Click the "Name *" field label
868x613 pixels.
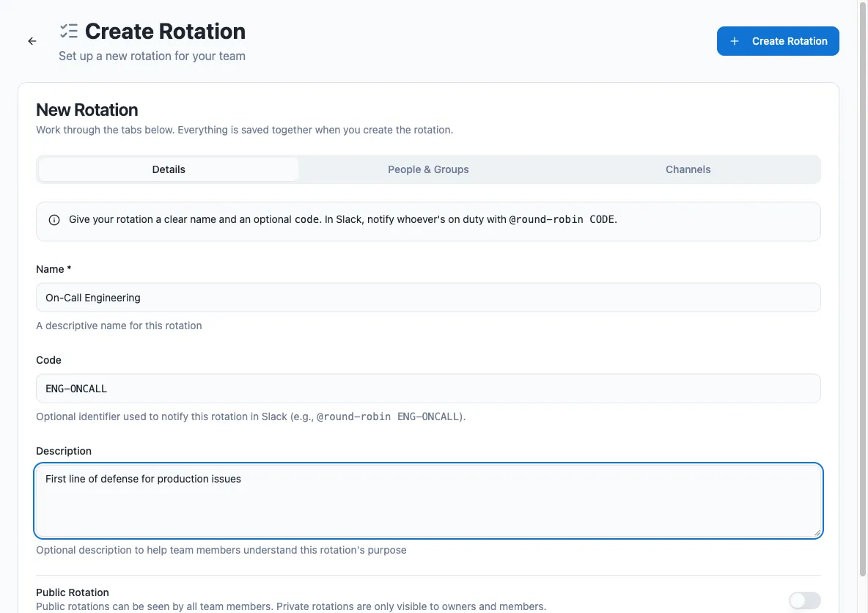(54, 269)
